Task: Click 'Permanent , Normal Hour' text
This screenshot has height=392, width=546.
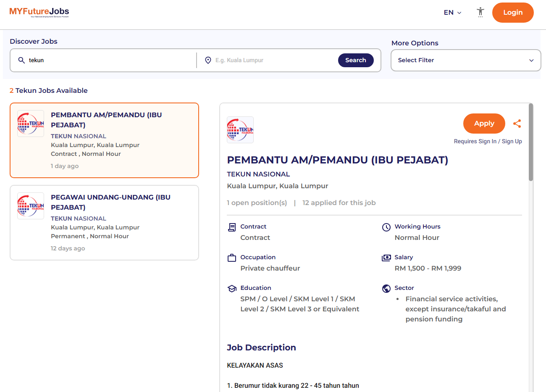Action: [x=90, y=236]
